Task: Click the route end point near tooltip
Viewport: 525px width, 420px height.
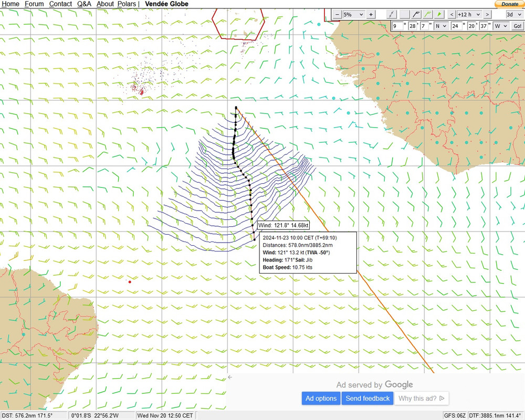Action: click(x=255, y=239)
